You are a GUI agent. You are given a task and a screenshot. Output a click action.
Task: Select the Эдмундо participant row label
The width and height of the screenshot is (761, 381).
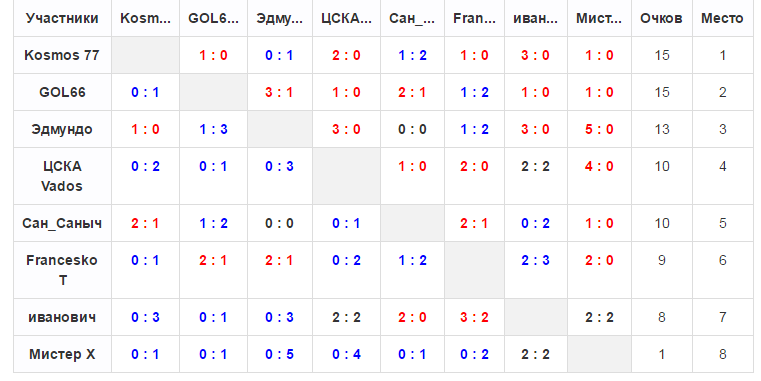[62, 130]
